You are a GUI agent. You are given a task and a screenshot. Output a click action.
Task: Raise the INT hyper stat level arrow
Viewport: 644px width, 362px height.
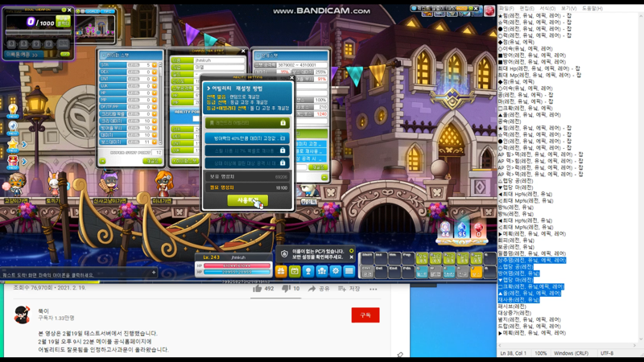click(155, 79)
